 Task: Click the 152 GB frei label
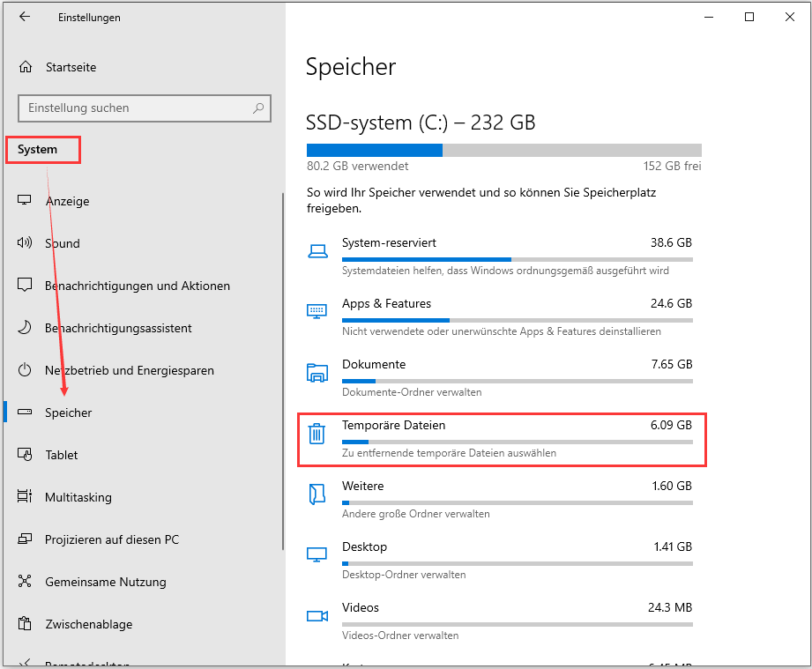point(672,166)
